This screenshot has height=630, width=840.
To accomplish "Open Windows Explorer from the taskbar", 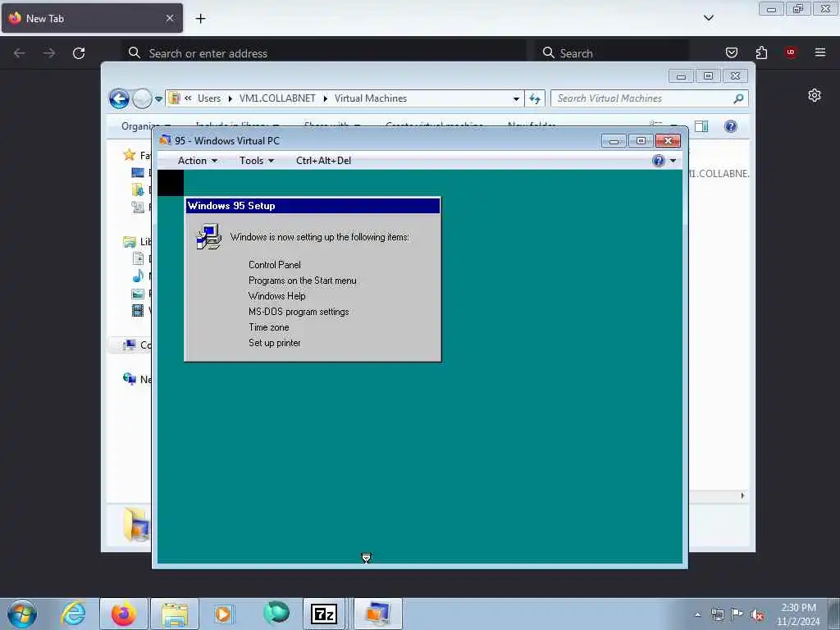I will [x=175, y=614].
